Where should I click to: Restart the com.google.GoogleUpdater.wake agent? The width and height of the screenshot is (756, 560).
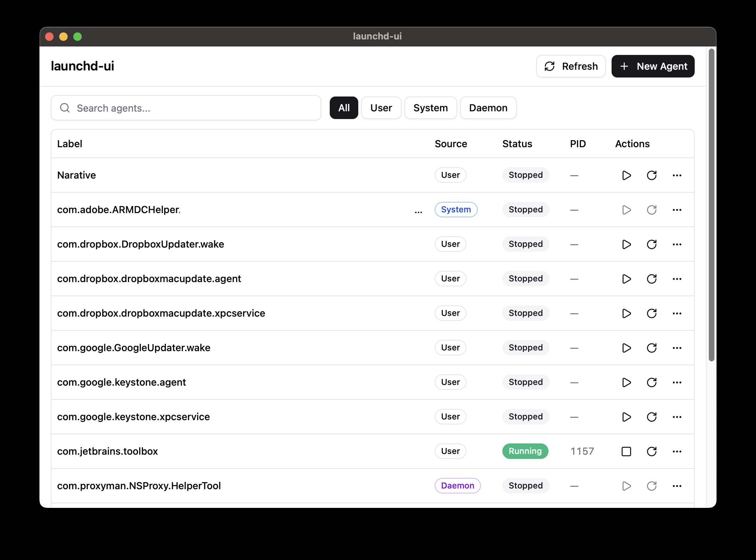point(651,348)
